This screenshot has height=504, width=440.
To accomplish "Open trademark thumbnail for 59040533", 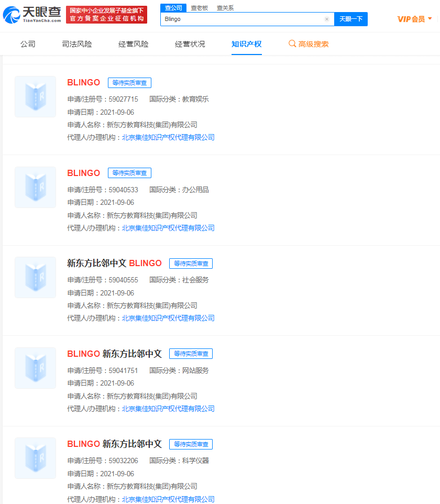I will (35, 187).
